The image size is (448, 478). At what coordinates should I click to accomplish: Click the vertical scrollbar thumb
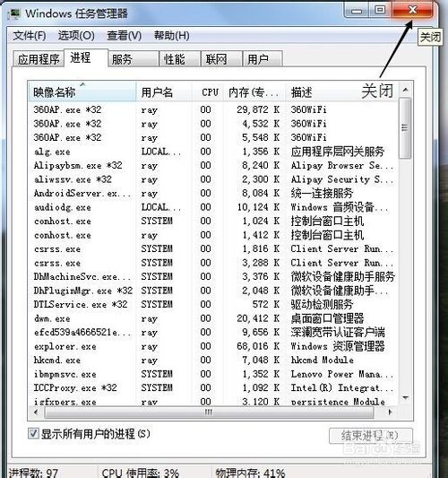[x=405, y=127]
